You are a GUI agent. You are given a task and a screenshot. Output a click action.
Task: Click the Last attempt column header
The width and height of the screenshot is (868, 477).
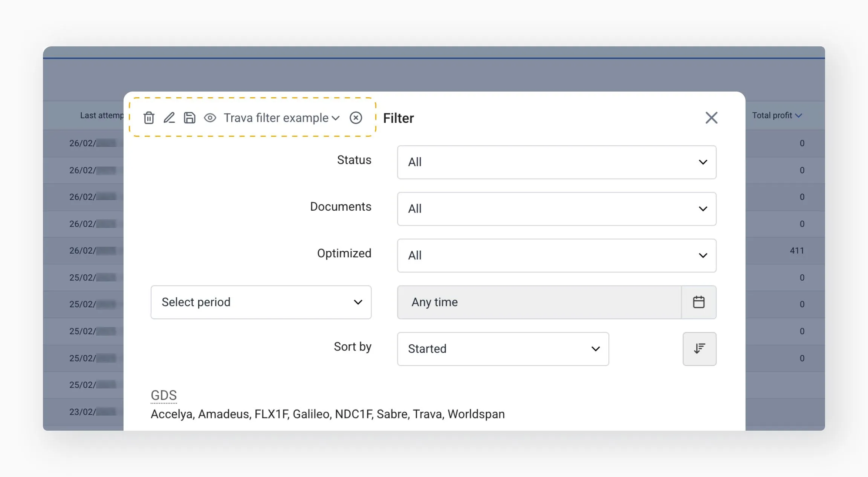pyautogui.click(x=101, y=116)
